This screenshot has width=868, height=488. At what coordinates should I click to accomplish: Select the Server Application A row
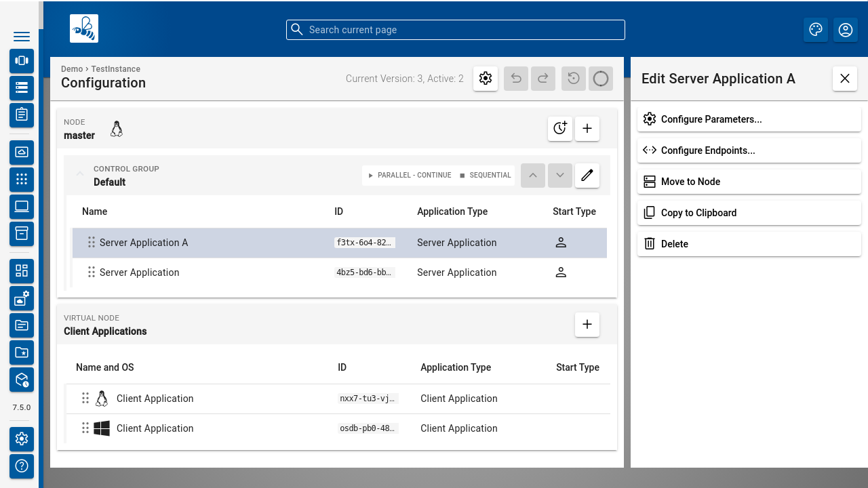[x=340, y=243]
